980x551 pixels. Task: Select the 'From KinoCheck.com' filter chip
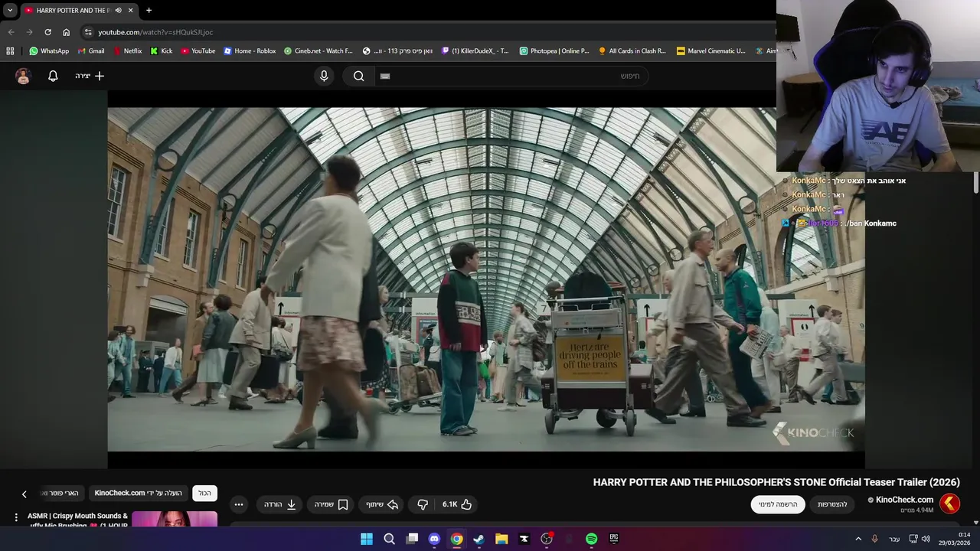pyautogui.click(x=139, y=493)
